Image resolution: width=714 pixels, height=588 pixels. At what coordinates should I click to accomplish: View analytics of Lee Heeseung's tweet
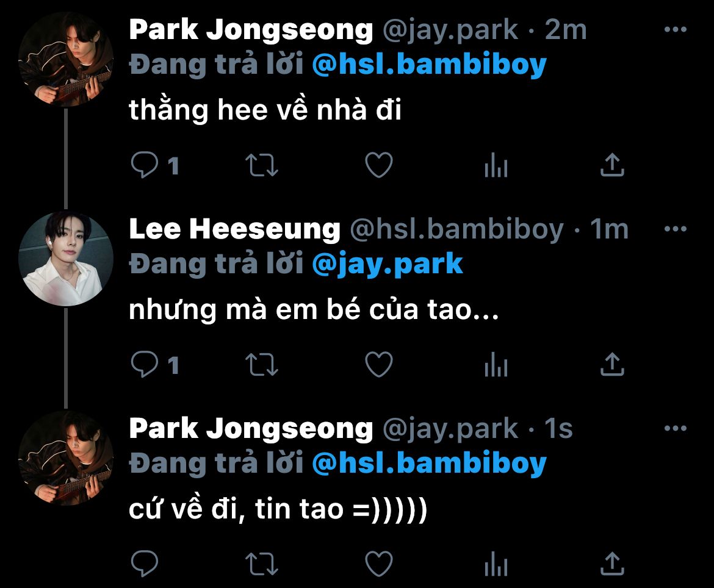pyautogui.click(x=496, y=365)
